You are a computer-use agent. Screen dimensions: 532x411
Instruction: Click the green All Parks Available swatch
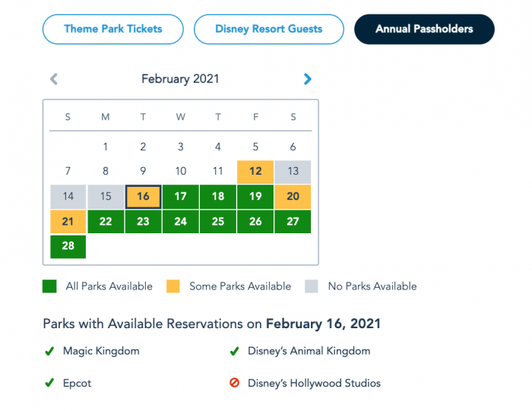[x=49, y=286]
